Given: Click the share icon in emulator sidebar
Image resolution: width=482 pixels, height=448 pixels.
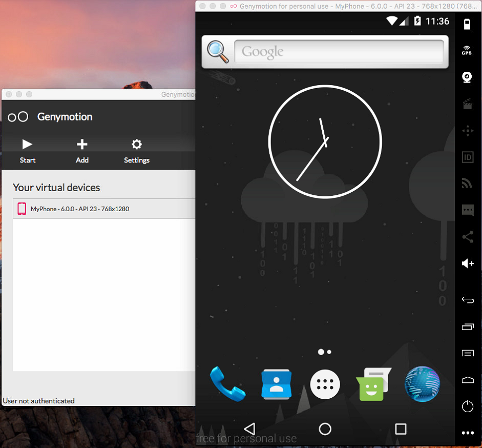Looking at the screenshot, I should (x=468, y=237).
